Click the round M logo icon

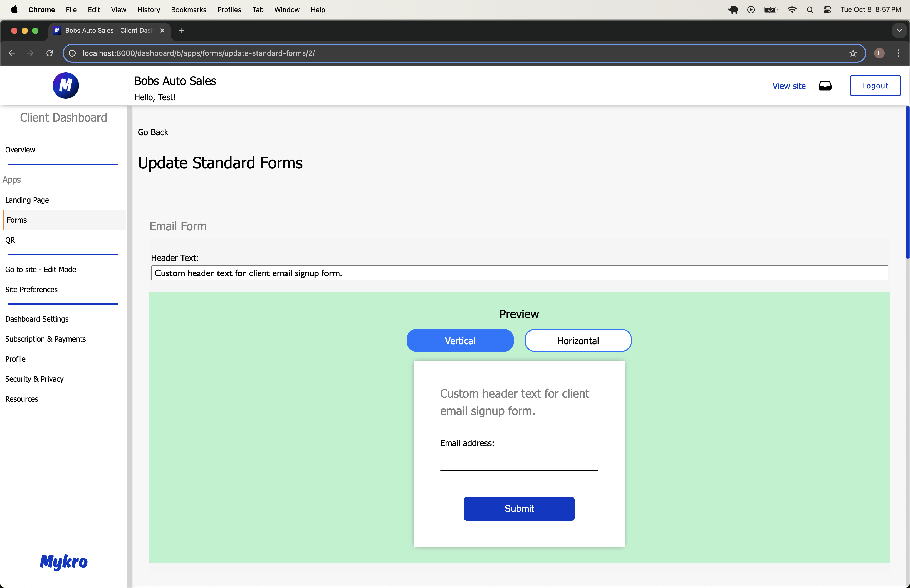66,86
